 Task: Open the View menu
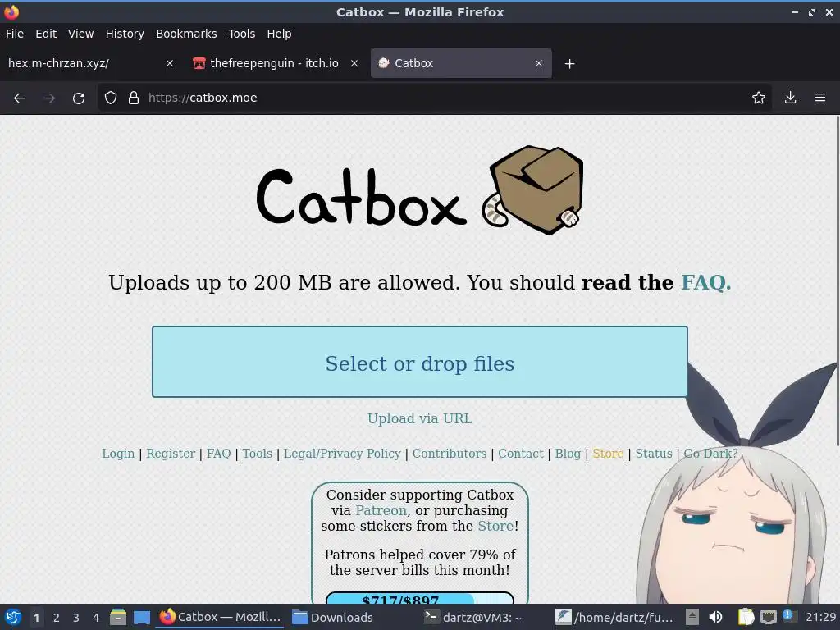(80, 34)
